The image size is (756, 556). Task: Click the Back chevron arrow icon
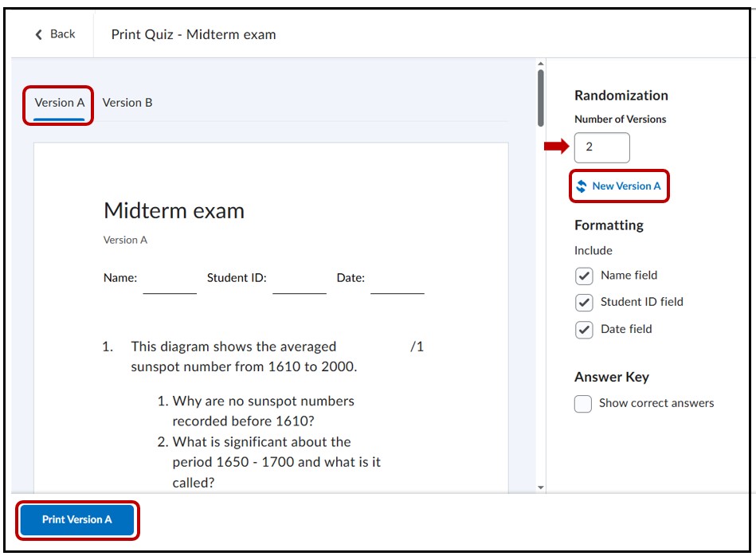[38, 34]
